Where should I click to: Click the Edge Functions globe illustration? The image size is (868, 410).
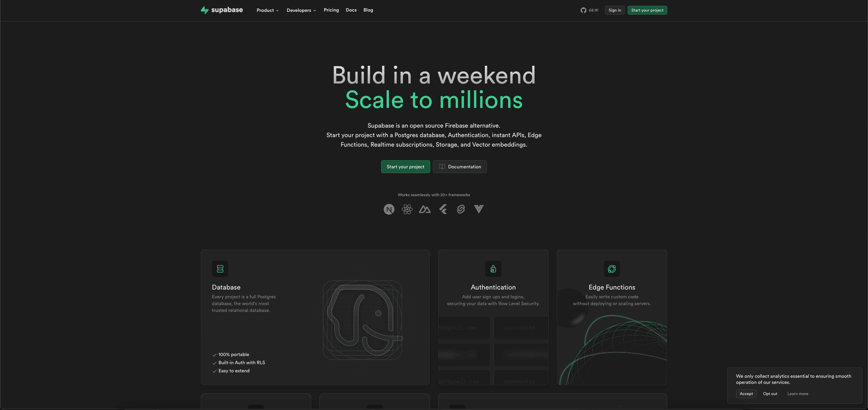613,350
